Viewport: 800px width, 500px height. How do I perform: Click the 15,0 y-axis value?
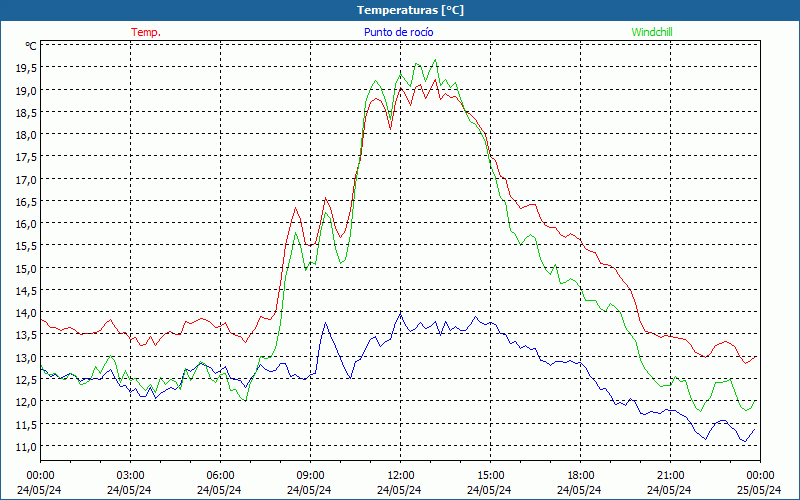point(26,268)
